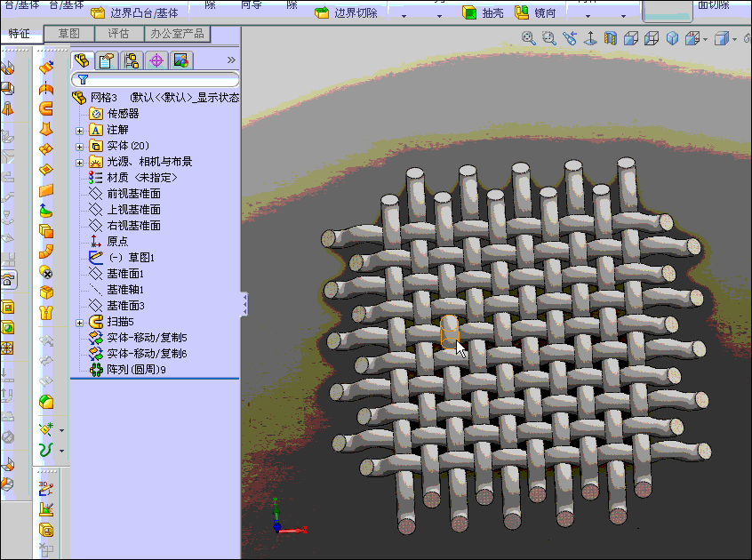The width and height of the screenshot is (752, 560).
Task: Click the Normal To view icon
Action: coord(590,38)
